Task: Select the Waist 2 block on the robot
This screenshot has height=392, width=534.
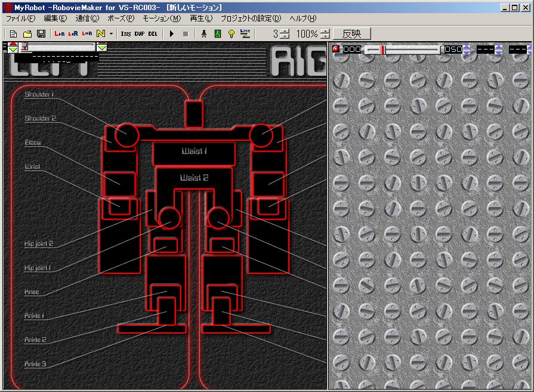Action: click(194, 177)
